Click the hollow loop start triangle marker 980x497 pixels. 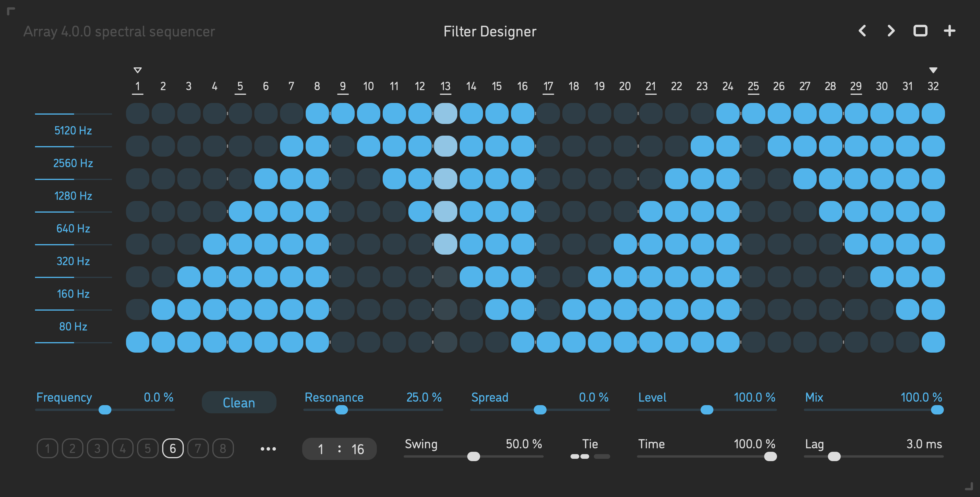pyautogui.click(x=138, y=70)
